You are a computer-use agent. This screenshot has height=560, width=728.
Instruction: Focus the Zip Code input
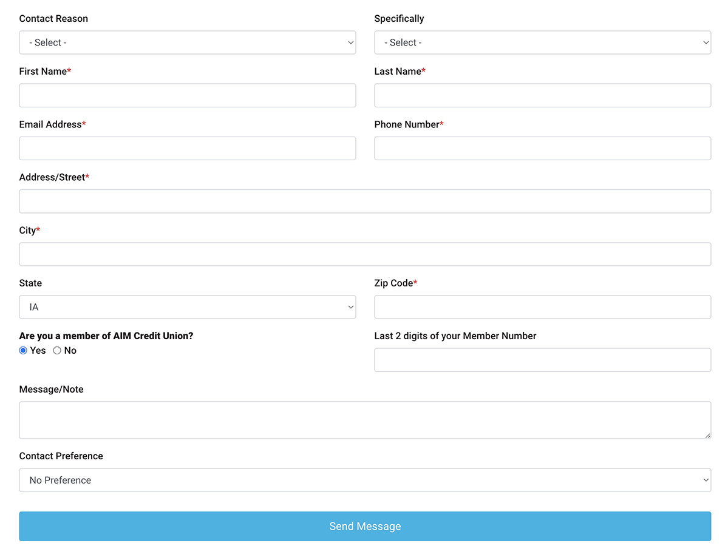(542, 307)
